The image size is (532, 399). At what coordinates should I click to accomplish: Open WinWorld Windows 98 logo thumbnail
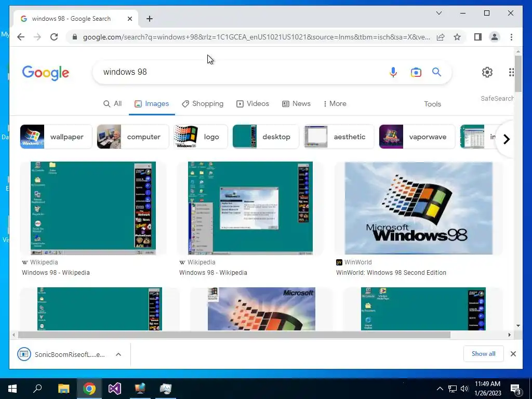pos(418,208)
